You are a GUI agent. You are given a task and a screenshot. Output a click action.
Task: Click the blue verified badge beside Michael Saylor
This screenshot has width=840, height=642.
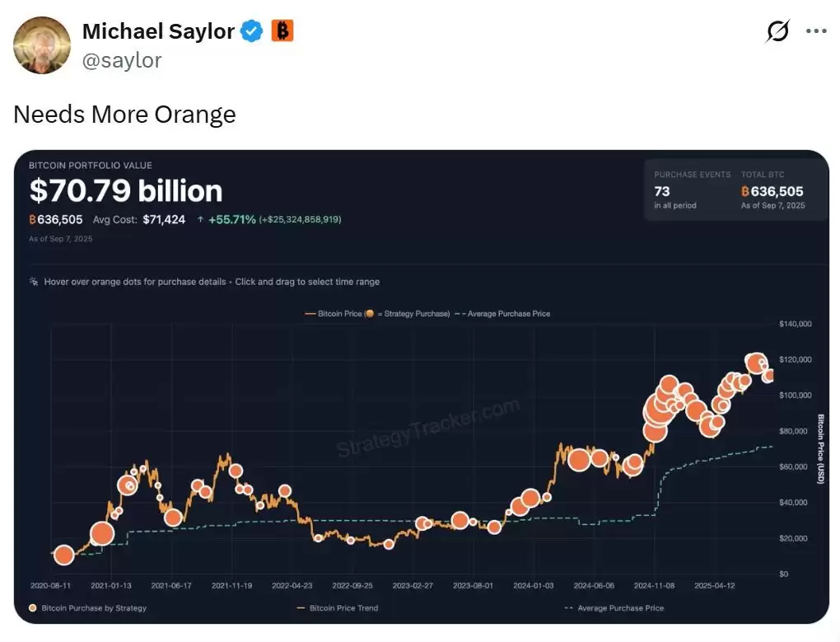(251, 30)
